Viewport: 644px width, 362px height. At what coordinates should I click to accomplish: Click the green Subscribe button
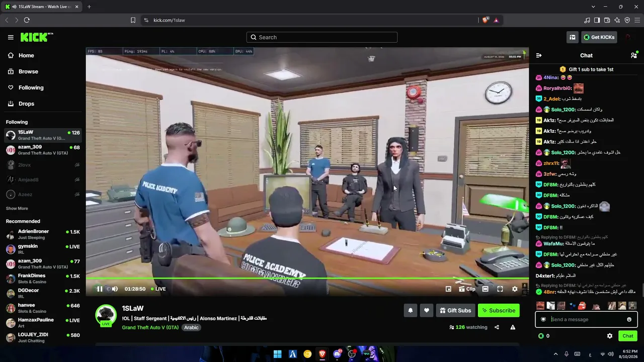499,311
